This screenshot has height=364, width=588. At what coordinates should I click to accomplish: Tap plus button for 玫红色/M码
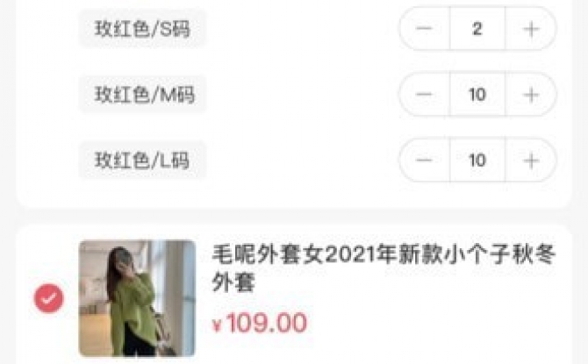coord(531,95)
